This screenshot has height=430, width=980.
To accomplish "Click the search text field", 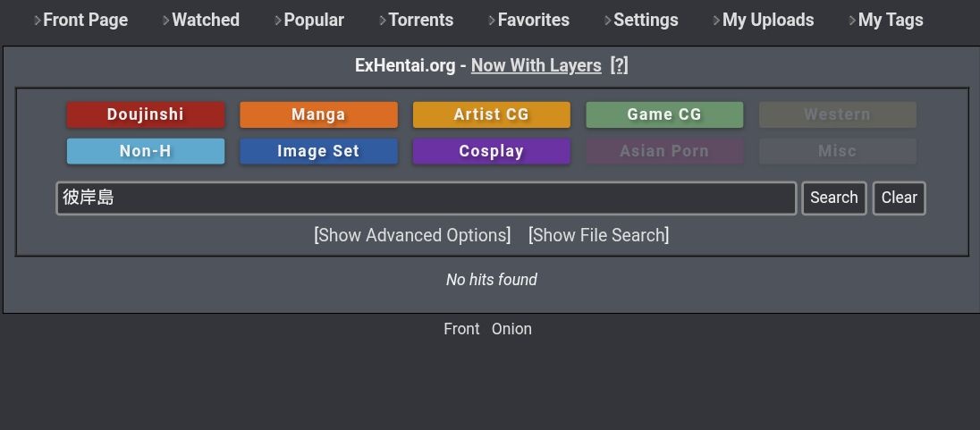I will pos(426,198).
